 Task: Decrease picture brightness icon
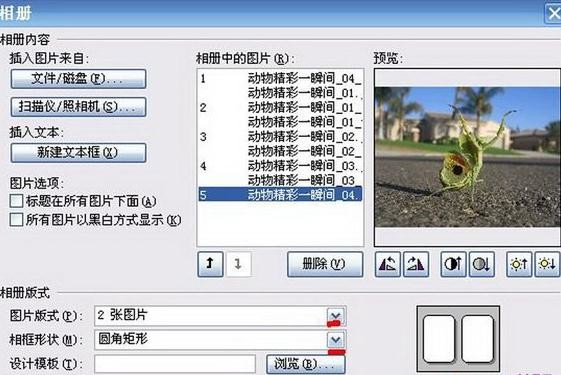[547, 264]
